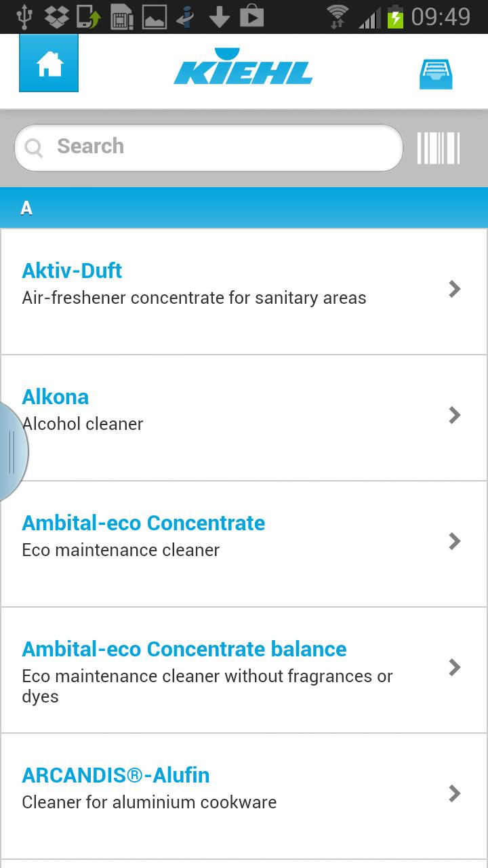The image size is (488, 868).
Task: Tap the download arrow status icon
Action: (x=219, y=16)
